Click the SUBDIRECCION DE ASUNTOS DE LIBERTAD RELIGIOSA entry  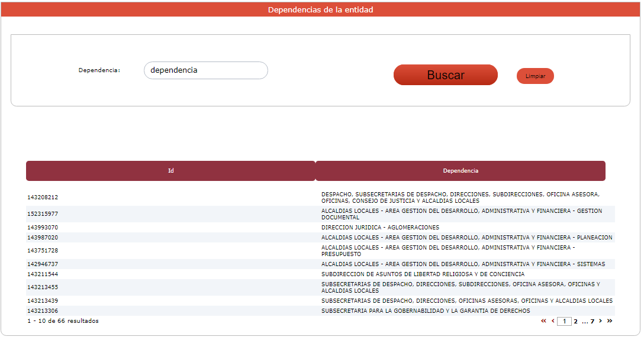coord(423,274)
